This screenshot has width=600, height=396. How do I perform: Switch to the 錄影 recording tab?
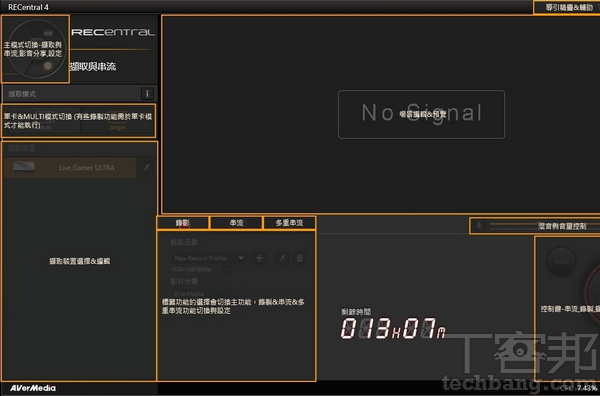tap(183, 223)
